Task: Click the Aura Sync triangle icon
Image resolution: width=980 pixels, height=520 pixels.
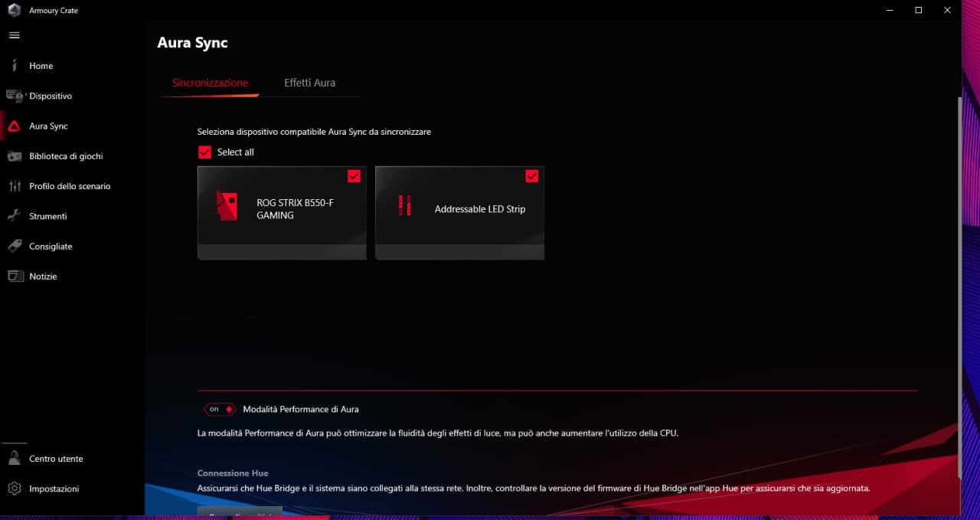Action: 14,126
